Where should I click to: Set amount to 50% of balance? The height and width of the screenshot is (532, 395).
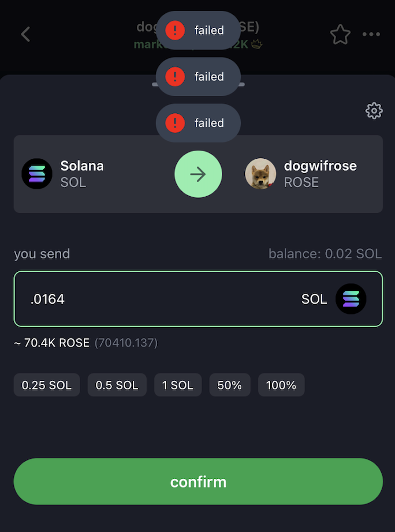(229, 385)
